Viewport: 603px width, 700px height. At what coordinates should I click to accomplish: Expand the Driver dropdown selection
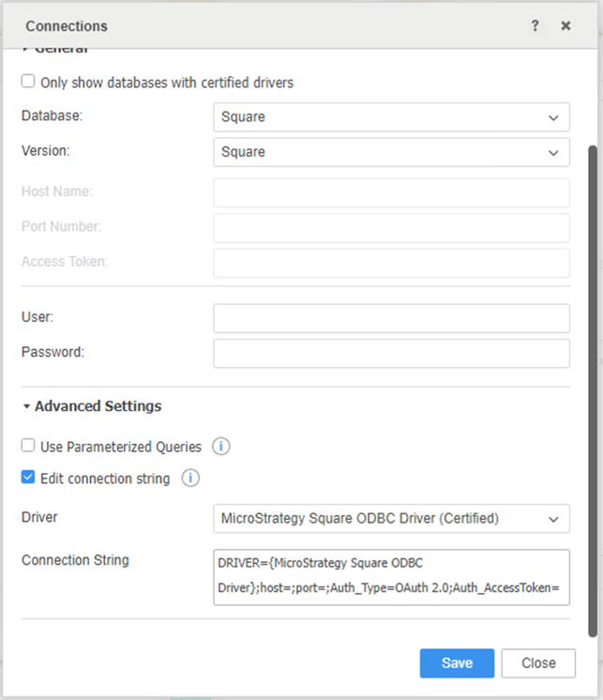click(391, 518)
